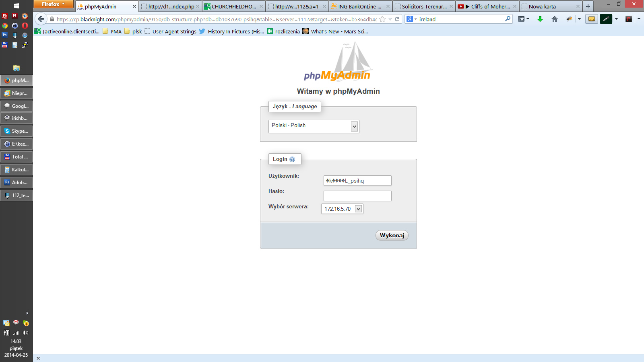Open the History In Pictures bookmark
Image resolution: width=644 pixels, height=362 pixels.
(x=231, y=31)
